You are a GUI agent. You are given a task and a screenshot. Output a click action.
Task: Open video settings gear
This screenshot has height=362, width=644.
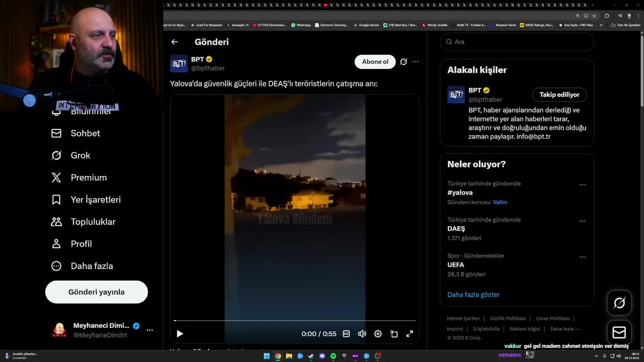click(x=378, y=334)
